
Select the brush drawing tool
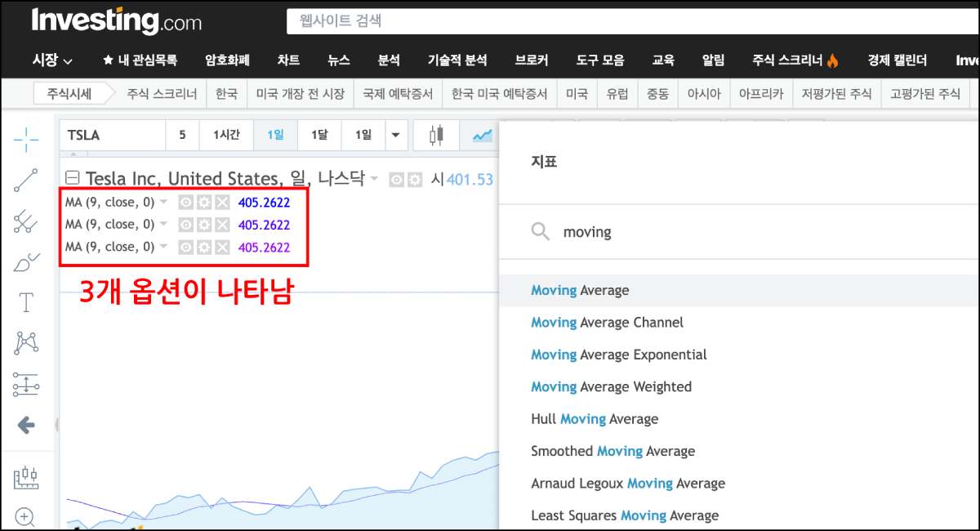[26, 261]
